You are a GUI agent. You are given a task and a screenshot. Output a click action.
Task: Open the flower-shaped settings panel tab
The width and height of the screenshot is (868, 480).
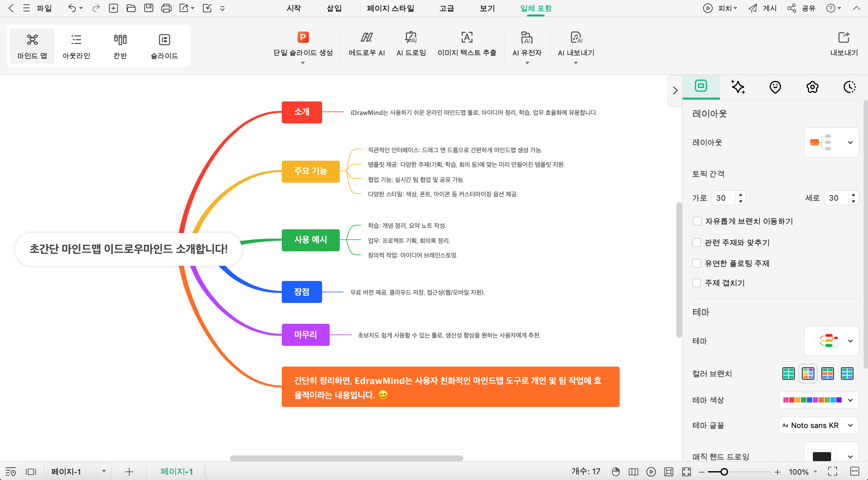[812, 87]
